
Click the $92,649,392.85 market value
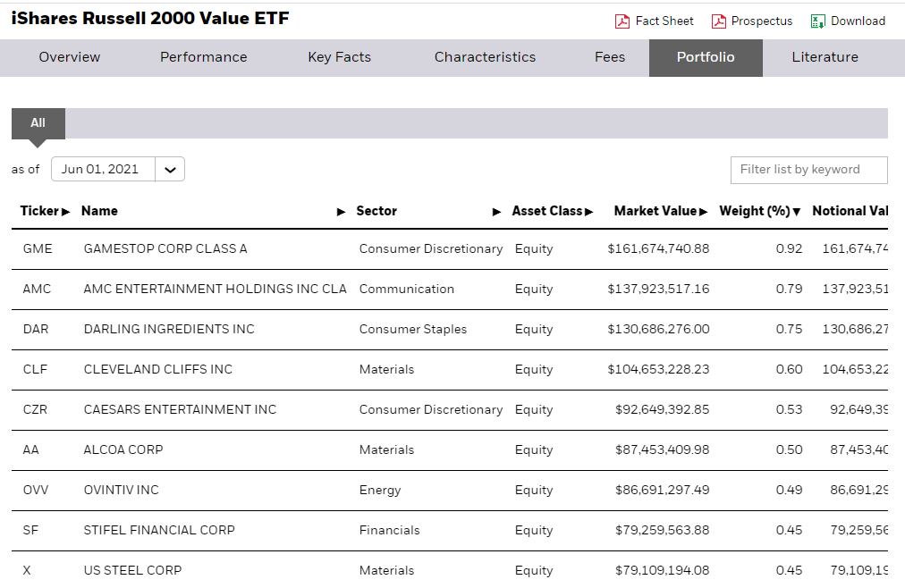point(662,410)
